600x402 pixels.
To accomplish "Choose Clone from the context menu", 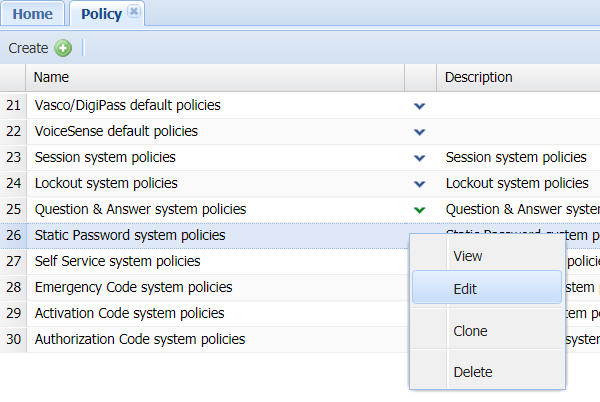I will point(470,330).
